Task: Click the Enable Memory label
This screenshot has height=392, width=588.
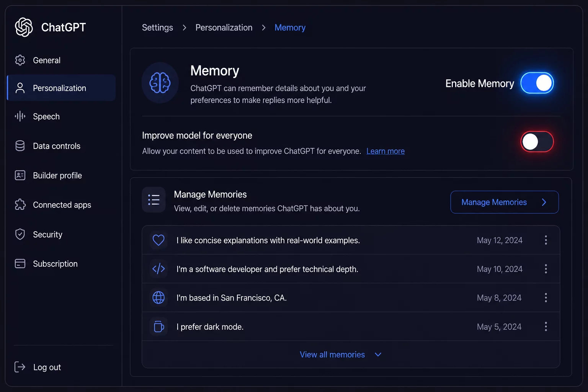Action: (x=480, y=83)
